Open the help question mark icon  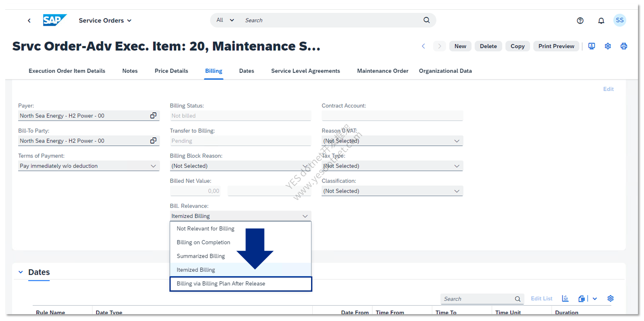[580, 21]
